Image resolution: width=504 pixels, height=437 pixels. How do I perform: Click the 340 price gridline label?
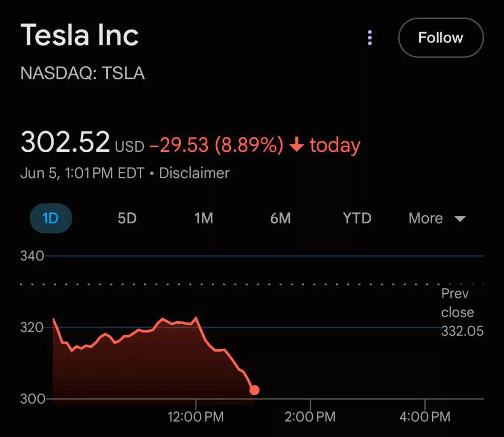point(32,256)
